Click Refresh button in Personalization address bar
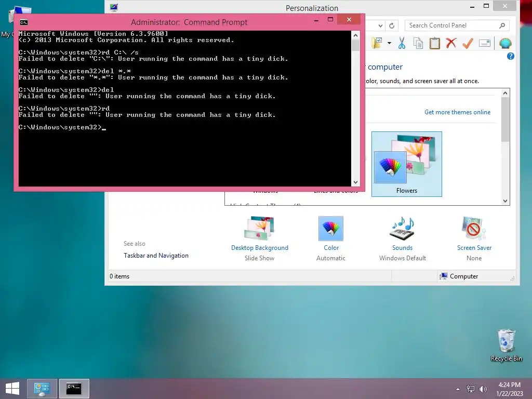The height and width of the screenshot is (399, 532). [x=392, y=25]
